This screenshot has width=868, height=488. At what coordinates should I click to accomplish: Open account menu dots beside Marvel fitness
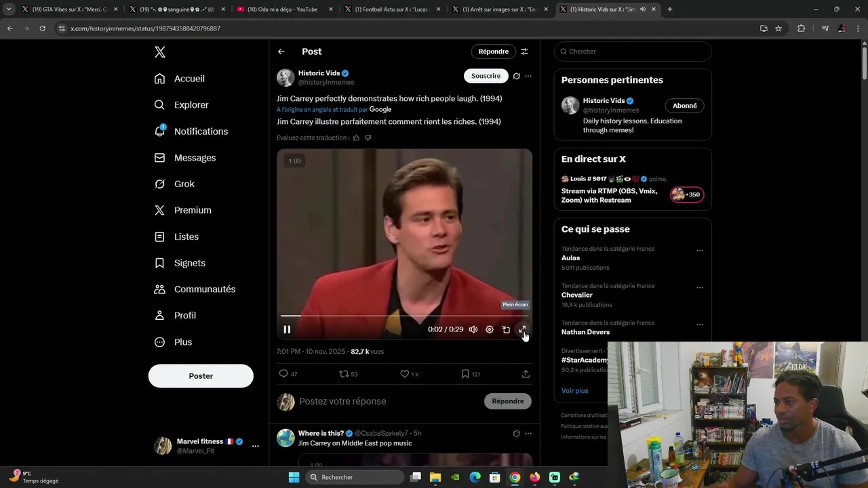(255, 446)
